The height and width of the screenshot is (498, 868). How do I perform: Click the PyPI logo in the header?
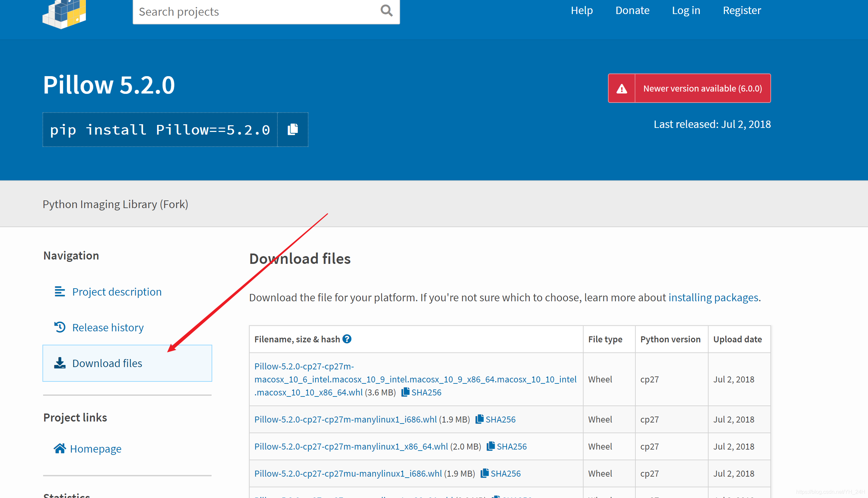point(64,14)
